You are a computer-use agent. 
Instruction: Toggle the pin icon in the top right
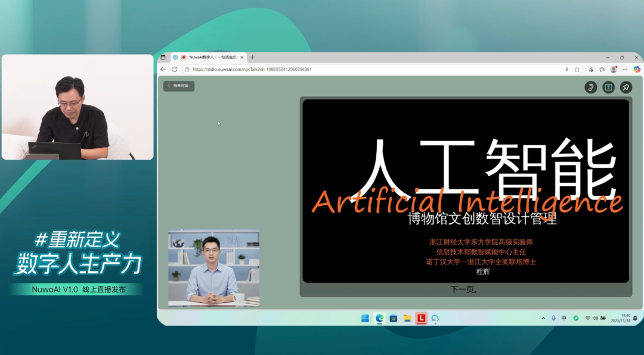[626, 87]
